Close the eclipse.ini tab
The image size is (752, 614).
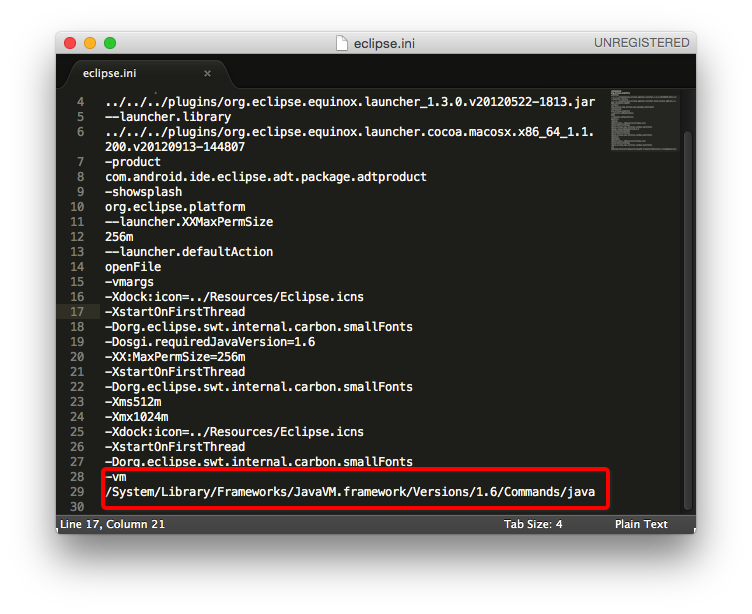[x=207, y=73]
